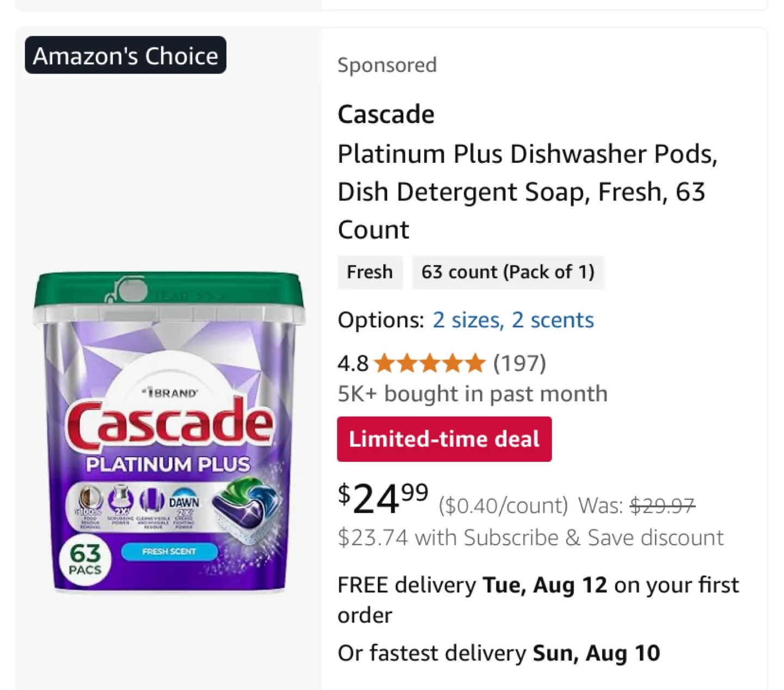Screen dimensions: 784x690
Task: Click the Limited-time deal badge
Action: click(444, 439)
